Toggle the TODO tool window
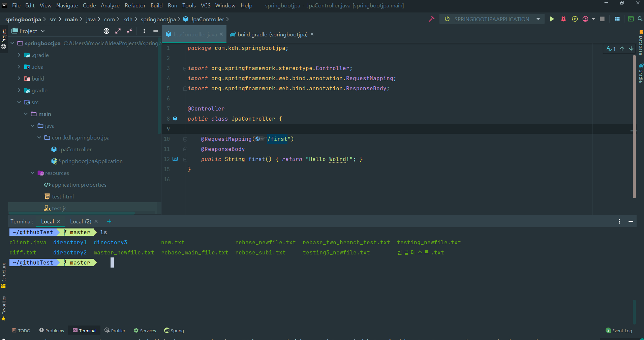Screen dimensions: 644x340 tap(21, 331)
